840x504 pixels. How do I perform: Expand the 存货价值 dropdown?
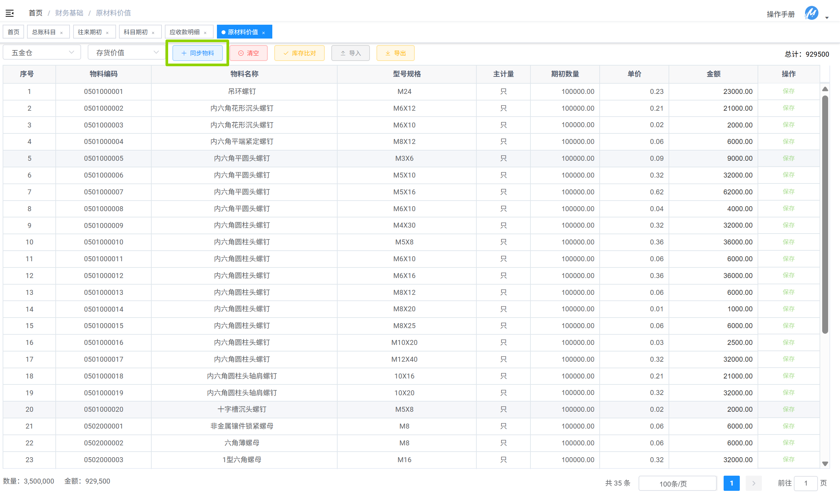pyautogui.click(x=126, y=53)
